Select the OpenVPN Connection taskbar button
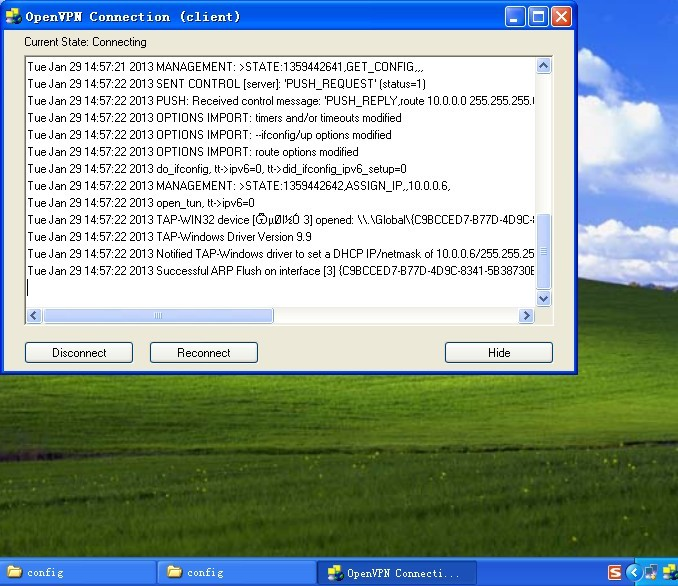Screen dimensions: 678x586 click(396, 573)
